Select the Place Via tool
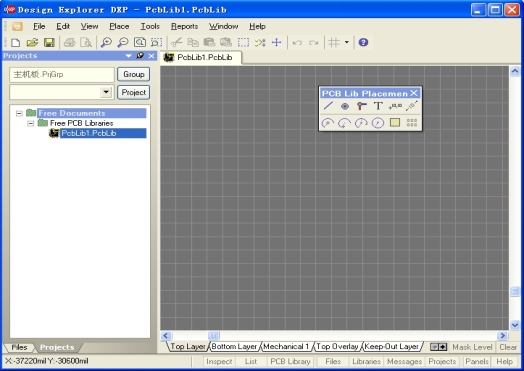This screenshot has width=524, height=371. coord(361,106)
